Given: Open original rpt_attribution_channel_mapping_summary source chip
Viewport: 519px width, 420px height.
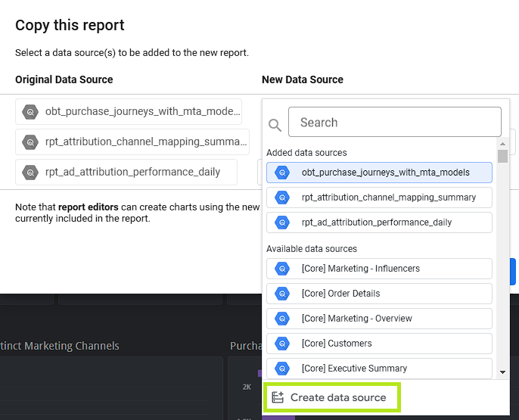Looking at the screenshot, I should [132, 142].
